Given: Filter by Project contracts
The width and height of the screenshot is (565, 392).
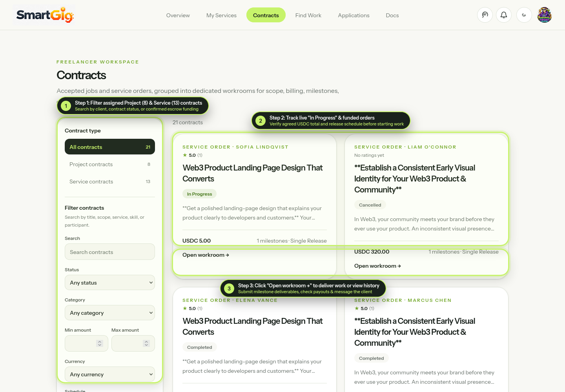Looking at the screenshot, I should click(110, 164).
